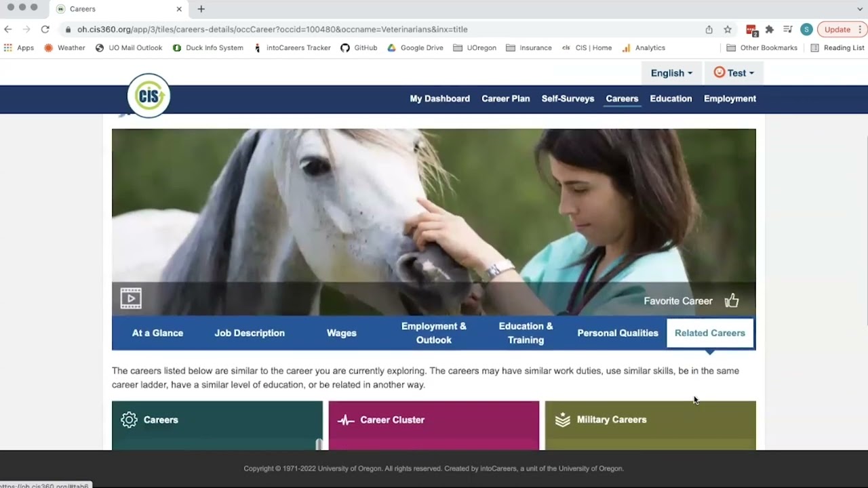868x488 pixels.
Task: Switch to Education & Training tab
Action: 526,333
